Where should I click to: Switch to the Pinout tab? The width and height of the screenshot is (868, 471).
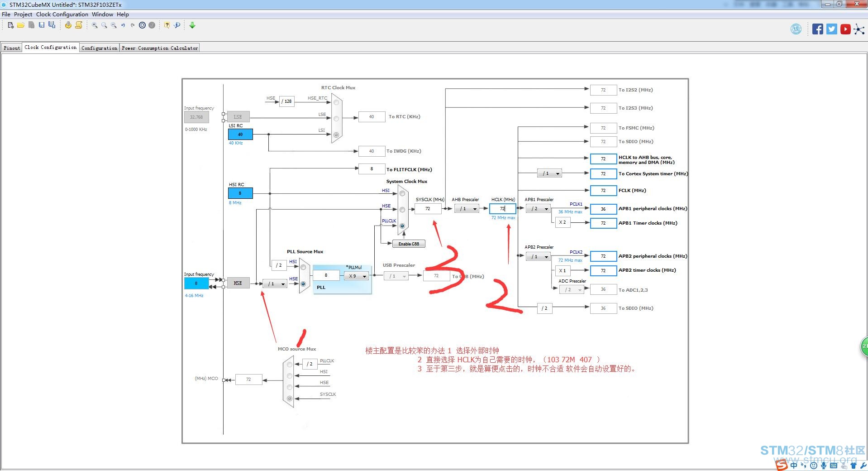(x=12, y=48)
